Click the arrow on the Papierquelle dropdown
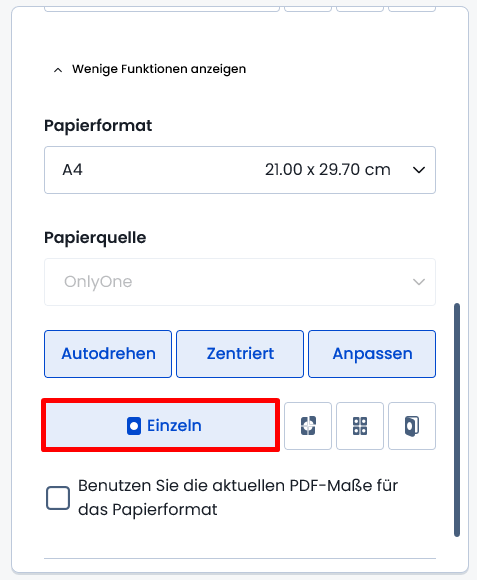 tap(419, 282)
